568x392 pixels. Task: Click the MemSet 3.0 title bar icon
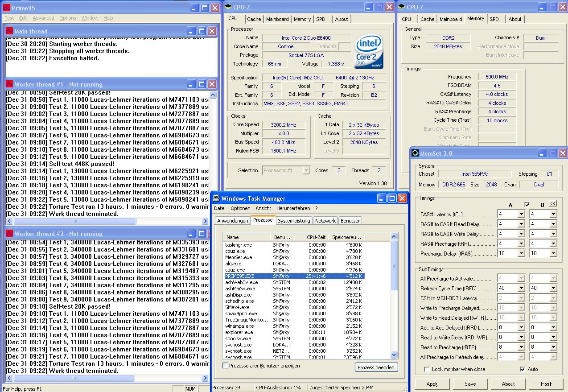click(x=415, y=153)
